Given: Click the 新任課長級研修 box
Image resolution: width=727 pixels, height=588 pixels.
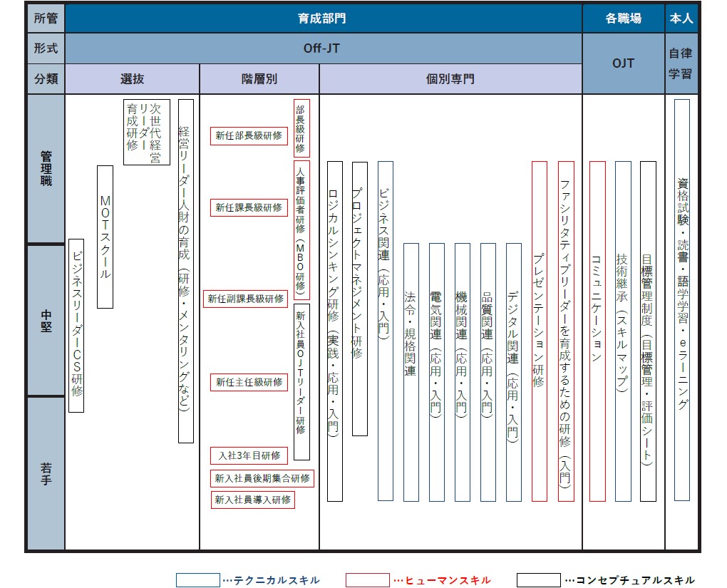Looking at the screenshot, I should click(249, 207).
